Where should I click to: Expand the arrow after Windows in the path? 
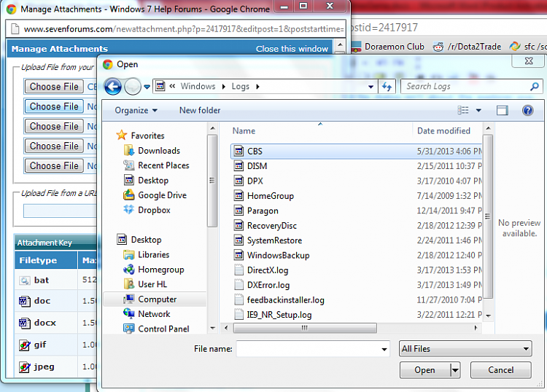click(x=224, y=87)
